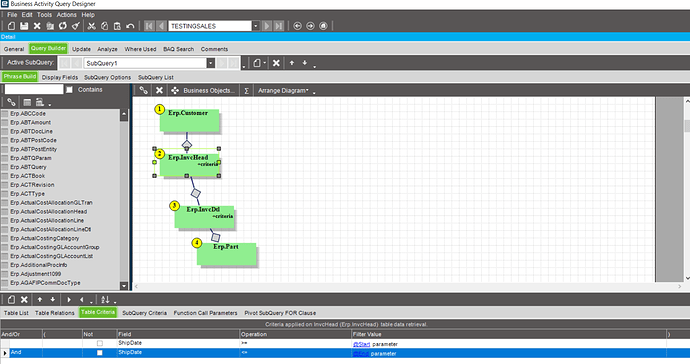The width and height of the screenshot is (690, 364).
Task: Click the table search input field
Action: 33,90
